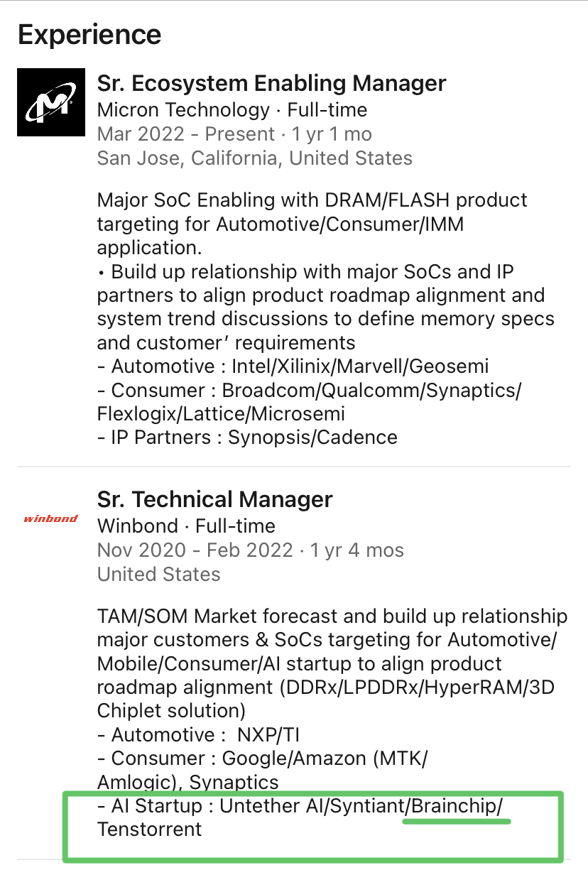This screenshot has width=588, height=870.
Task: Click the IP Partners : Synopsis/Cadence line
Action: pos(247,437)
